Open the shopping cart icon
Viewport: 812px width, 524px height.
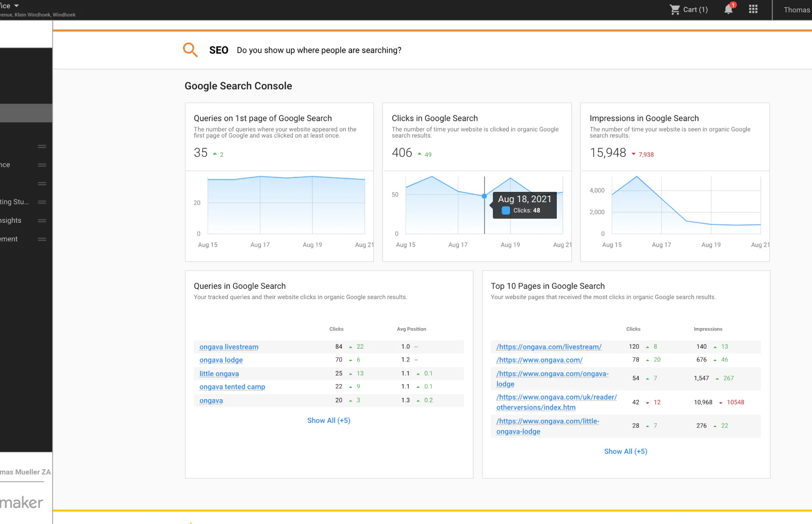click(x=674, y=9)
